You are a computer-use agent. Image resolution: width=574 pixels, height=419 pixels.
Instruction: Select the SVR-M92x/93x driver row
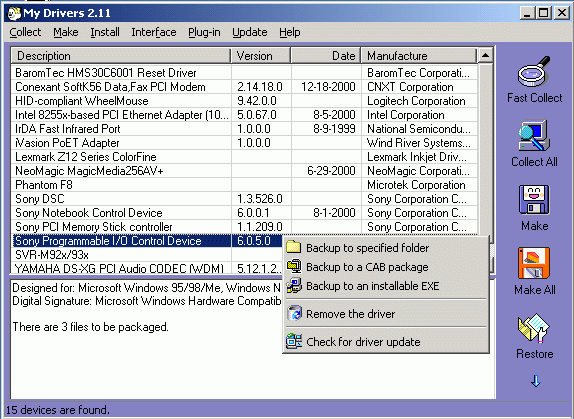[146, 254]
